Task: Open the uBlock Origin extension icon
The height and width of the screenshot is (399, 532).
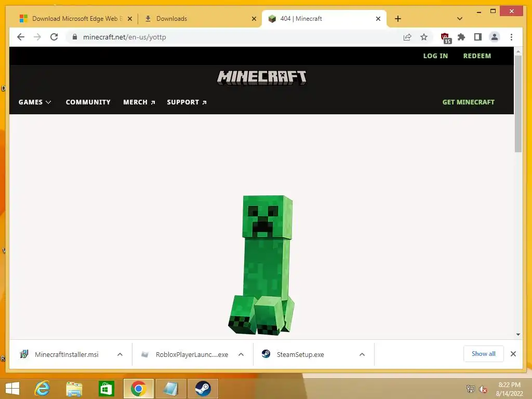Action: 445,38
